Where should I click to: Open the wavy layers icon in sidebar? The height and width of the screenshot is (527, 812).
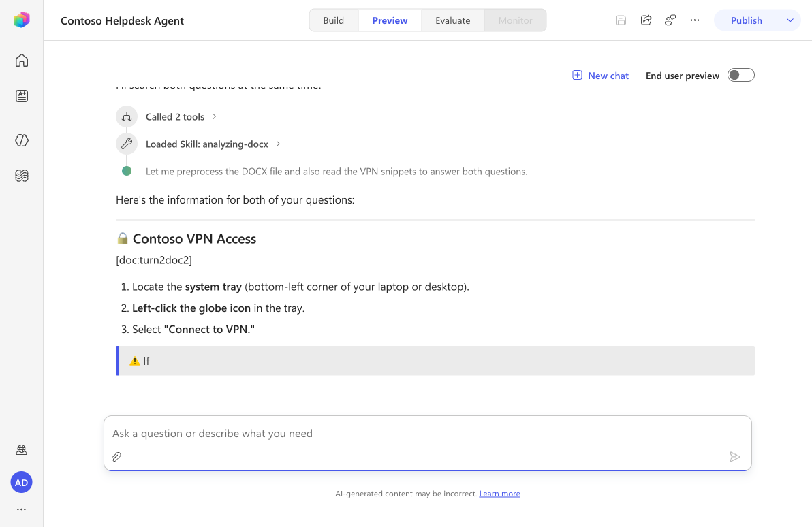coord(21,176)
